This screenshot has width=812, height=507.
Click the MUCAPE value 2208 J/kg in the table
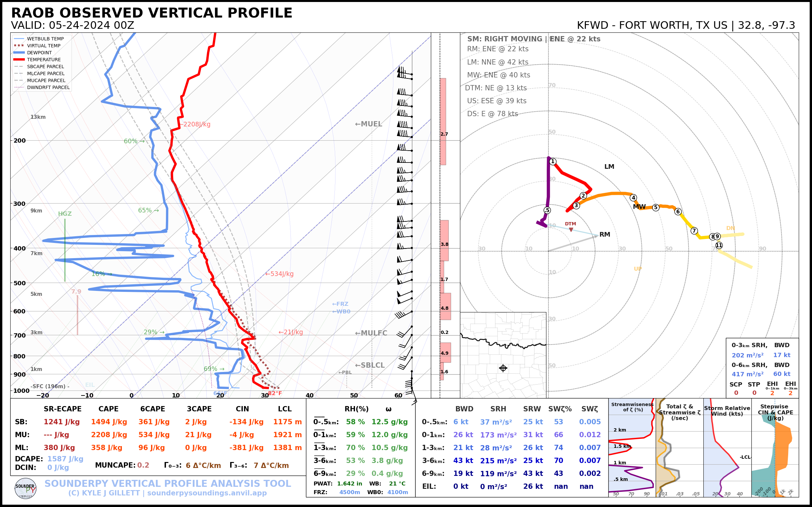pos(109,435)
